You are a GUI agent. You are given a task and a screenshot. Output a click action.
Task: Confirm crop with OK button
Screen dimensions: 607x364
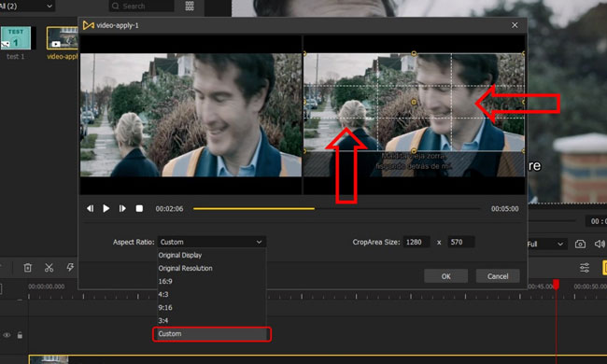coord(446,276)
